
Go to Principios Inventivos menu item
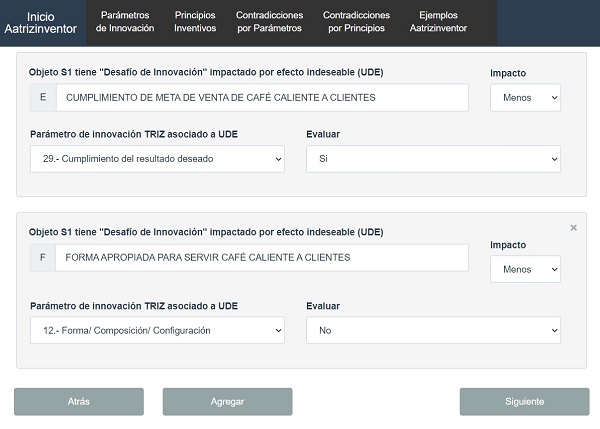(x=195, y=23)
